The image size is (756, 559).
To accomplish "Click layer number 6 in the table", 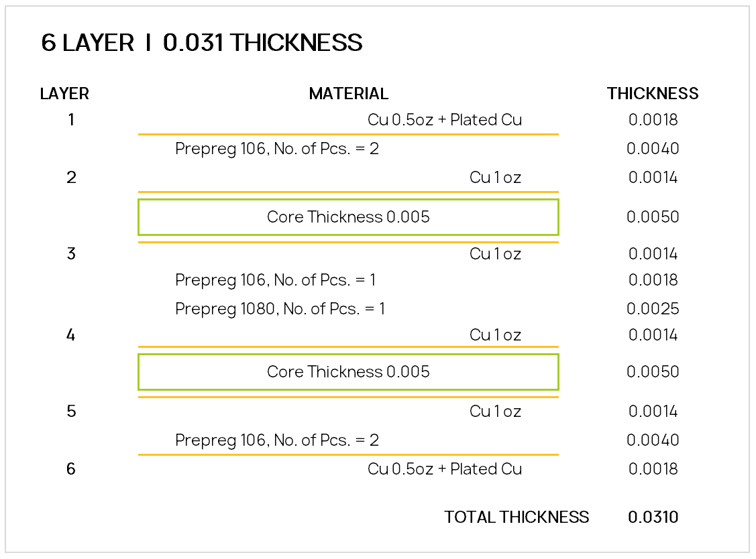I will (x=71, y=469).
